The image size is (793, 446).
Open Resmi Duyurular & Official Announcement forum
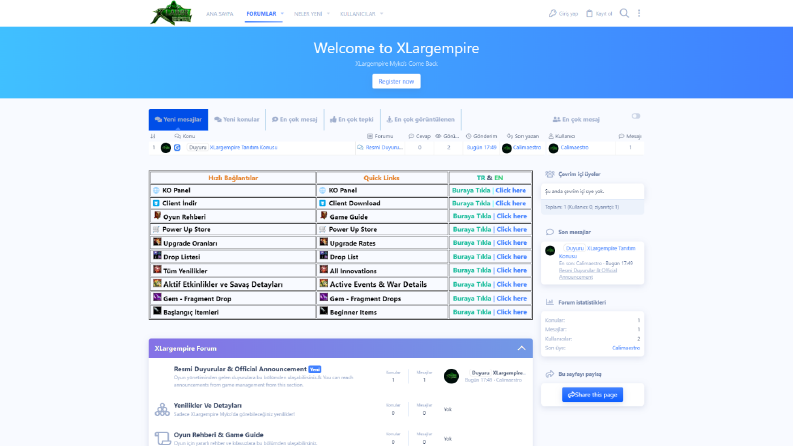240,369
